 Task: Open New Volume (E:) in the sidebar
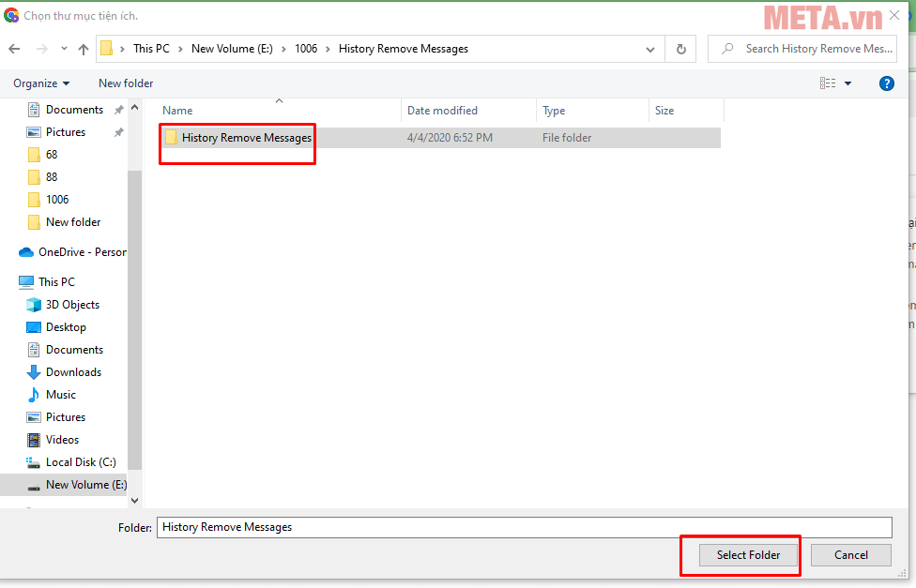pos(86,484)
